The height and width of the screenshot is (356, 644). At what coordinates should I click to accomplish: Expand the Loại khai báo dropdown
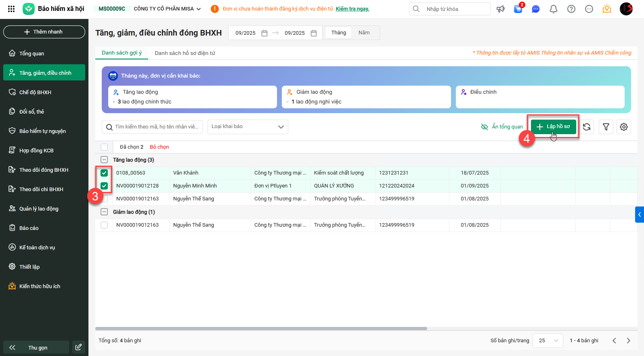pyautogui.click(x=248, y=127)
